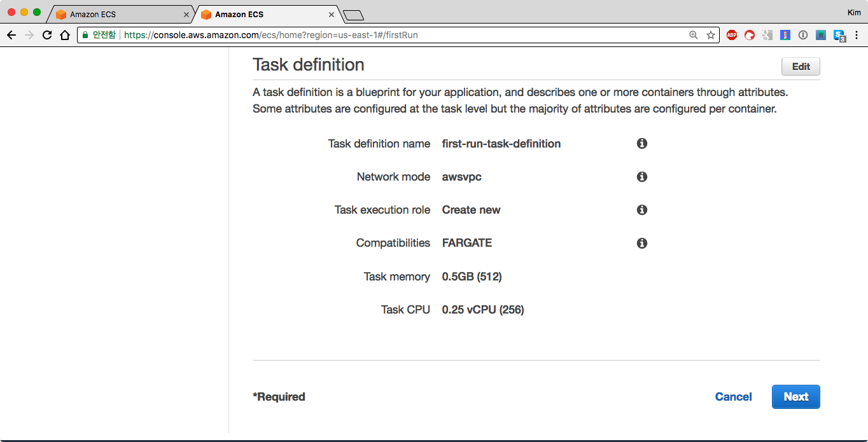
Task: Go to browser home page icon
Action: (64, 35)
